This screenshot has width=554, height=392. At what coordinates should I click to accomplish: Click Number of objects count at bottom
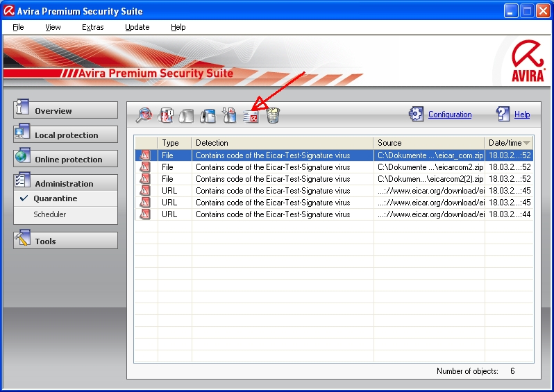[512, 371]
